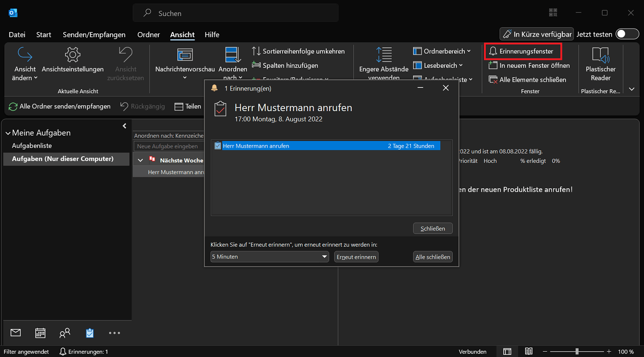Adjust the zoom slider in the status bar

point(577,352)
